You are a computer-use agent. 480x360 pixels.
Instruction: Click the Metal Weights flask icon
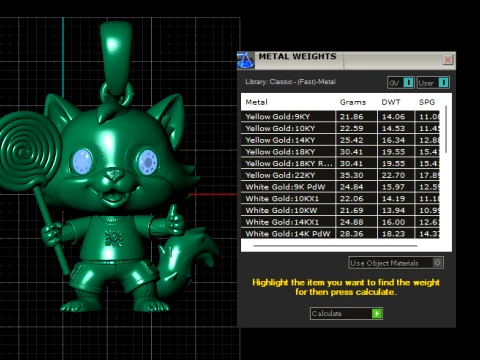246,60
